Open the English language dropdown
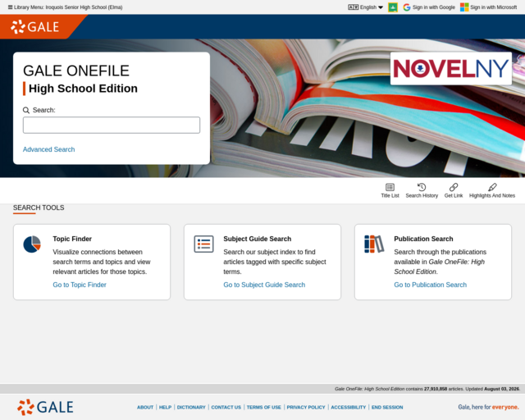525x420 pixels. click(x=365, y=7)
